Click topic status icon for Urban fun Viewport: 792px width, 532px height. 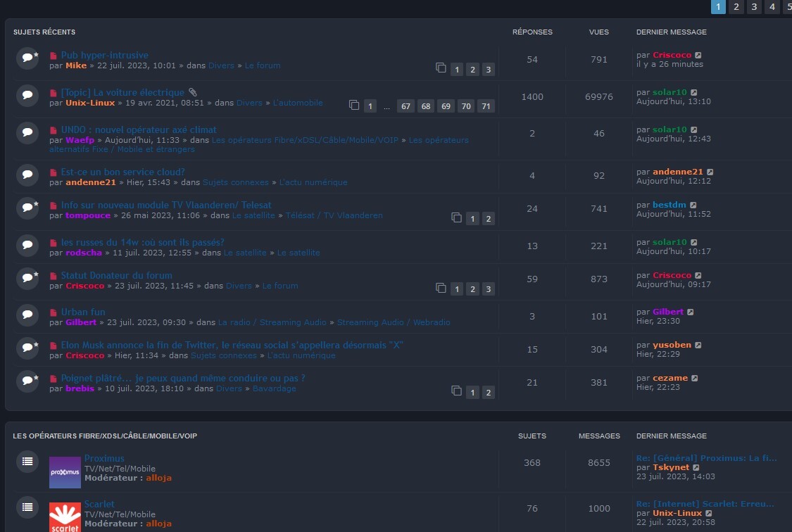(27, 315)
